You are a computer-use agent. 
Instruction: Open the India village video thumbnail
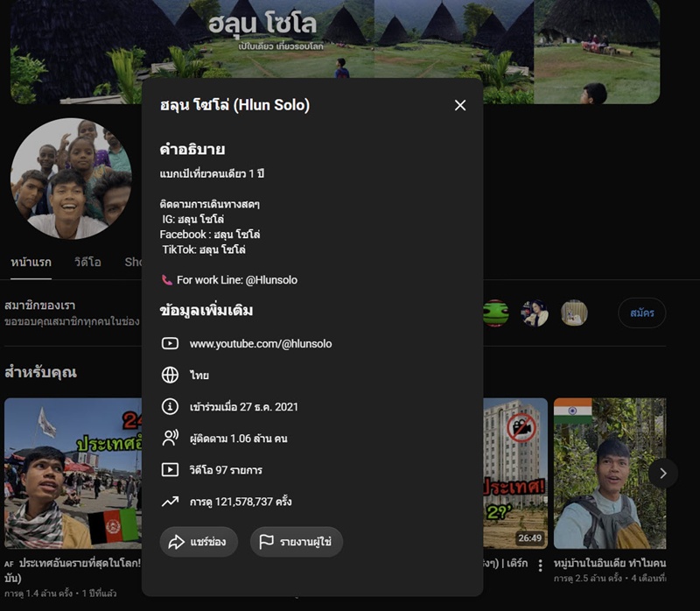click(610, 474)
